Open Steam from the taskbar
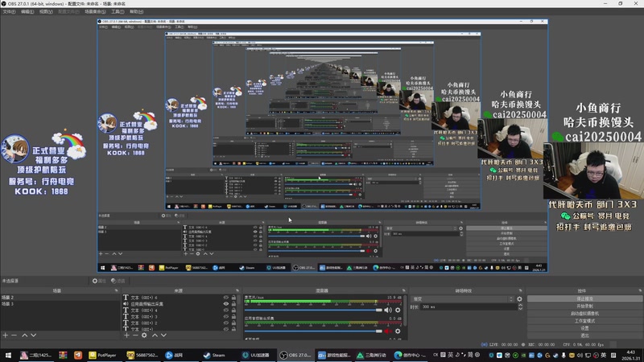644x362 pixels. [215, 355]
